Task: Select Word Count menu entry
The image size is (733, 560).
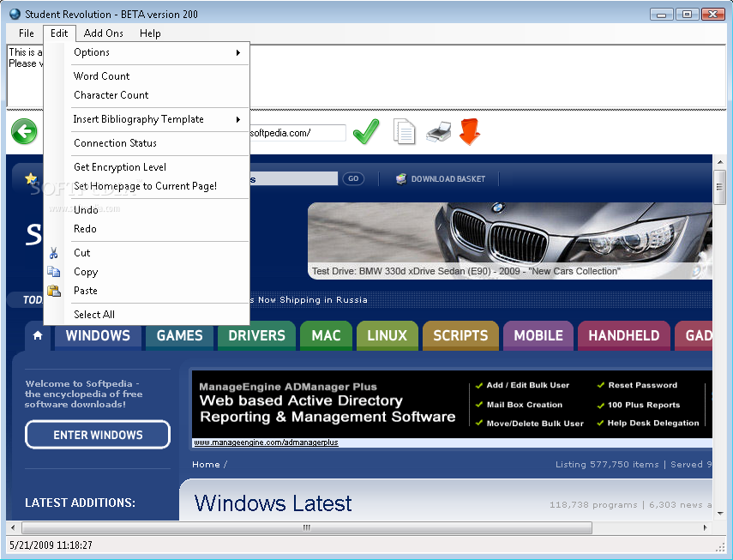Action: (160, 76)
